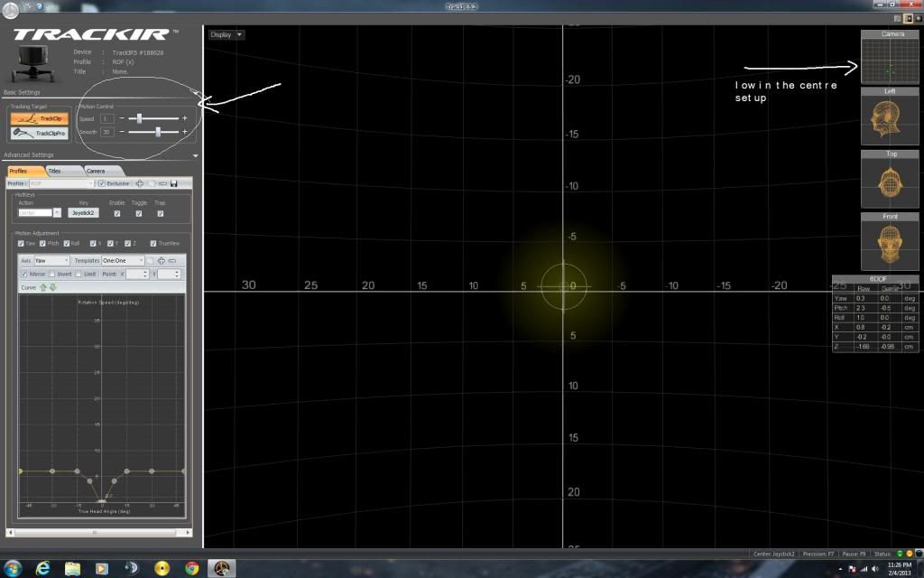The image size is (924, 578).
Task: Open the Templates dropdown showing One:One
Action: pos(123,261)
